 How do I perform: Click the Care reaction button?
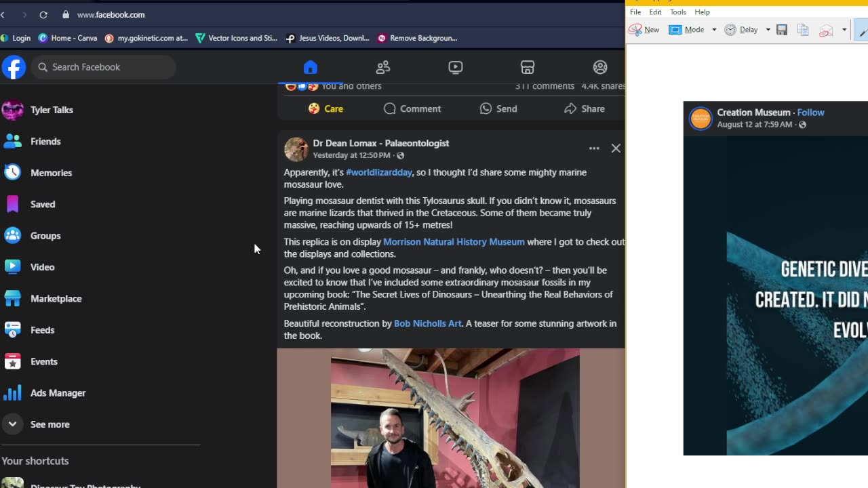pyautogui.click(x=325, y=108)
